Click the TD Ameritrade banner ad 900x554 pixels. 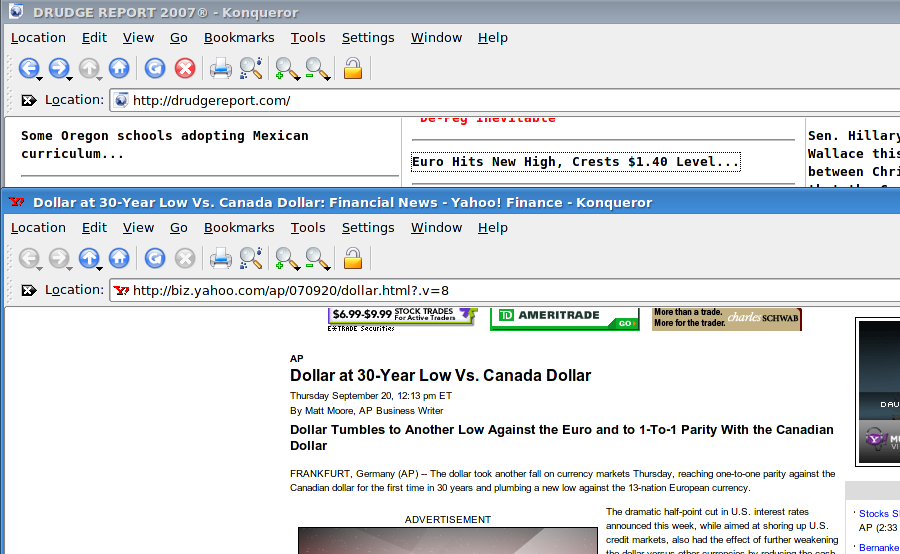coord(564,319)
